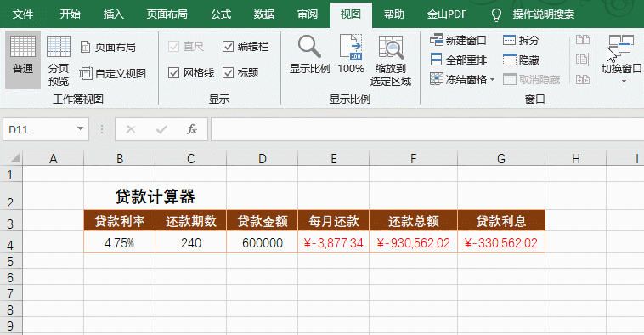
Task: Click the lightbulb Tell Me icon
Action: click(496, 14)
